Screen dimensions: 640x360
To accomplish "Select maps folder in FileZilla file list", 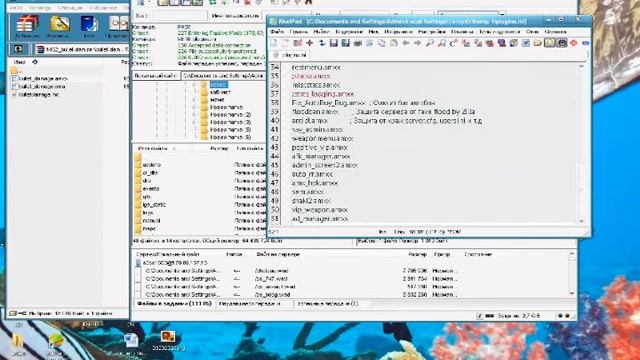I will pos(149,229).
